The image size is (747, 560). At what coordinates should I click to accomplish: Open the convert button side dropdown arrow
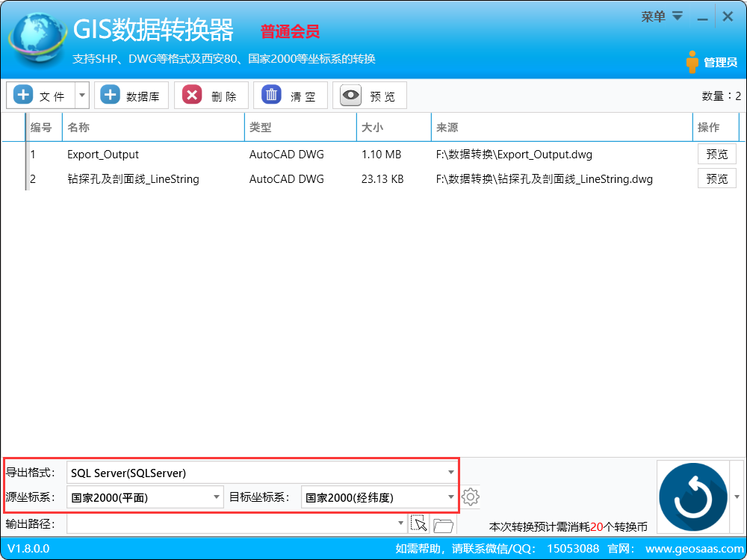(737, 497)
